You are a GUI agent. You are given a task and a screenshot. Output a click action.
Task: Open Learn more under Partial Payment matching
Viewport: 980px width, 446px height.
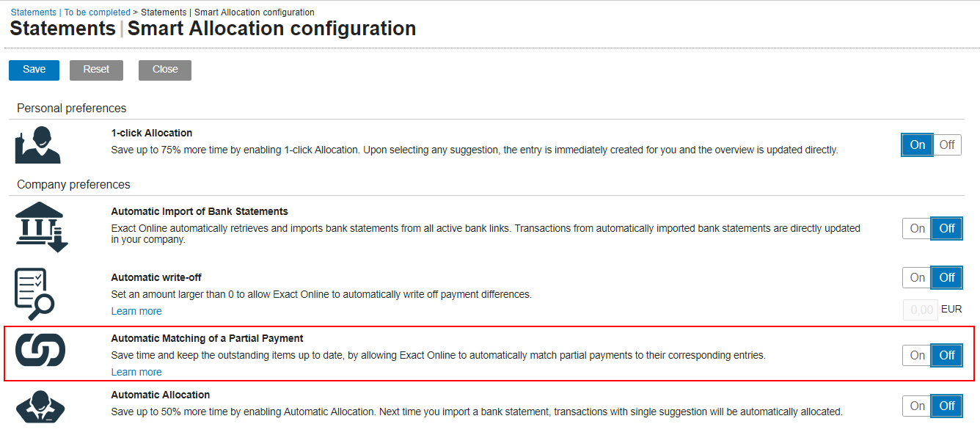tap(136, 372)
